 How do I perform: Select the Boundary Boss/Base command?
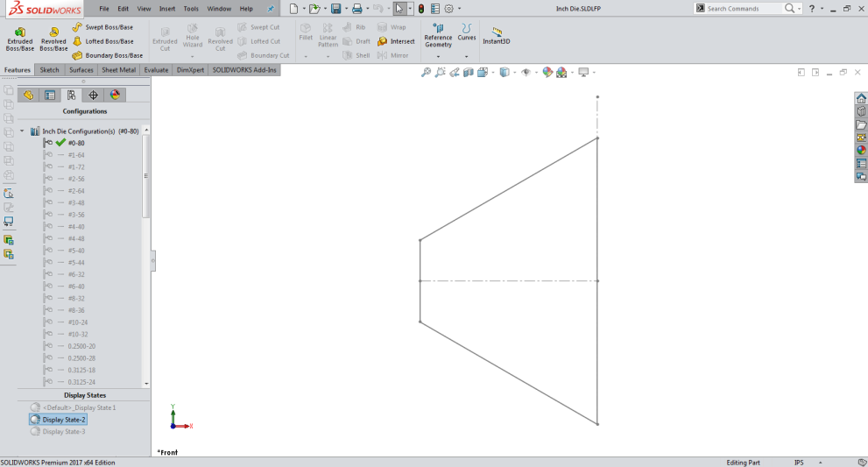[108, 55]
